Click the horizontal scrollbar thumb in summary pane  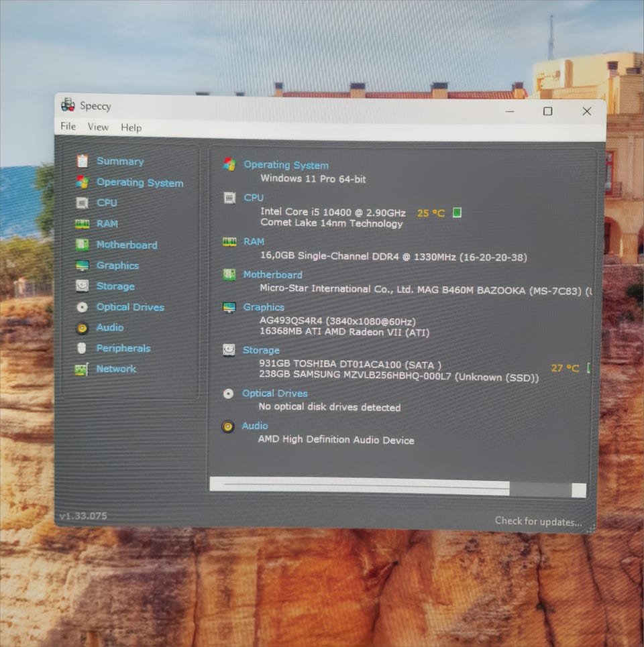(360, 485)
